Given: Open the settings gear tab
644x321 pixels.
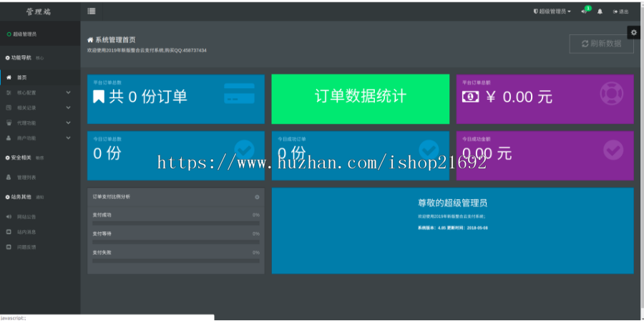Looking at the screenshot, I should point(634,32).
